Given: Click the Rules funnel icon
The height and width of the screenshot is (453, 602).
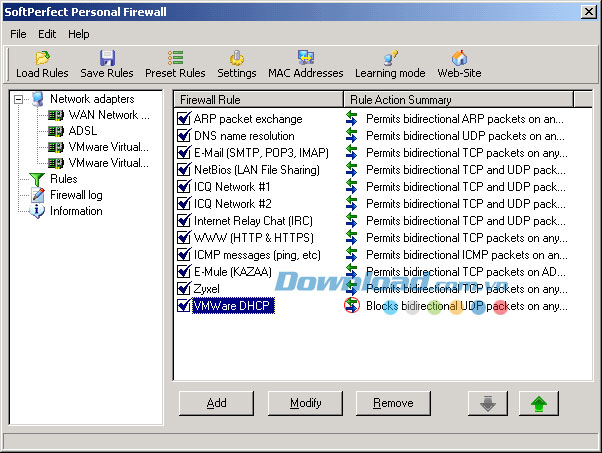Looking at the screenshot, I should [37, 179].
